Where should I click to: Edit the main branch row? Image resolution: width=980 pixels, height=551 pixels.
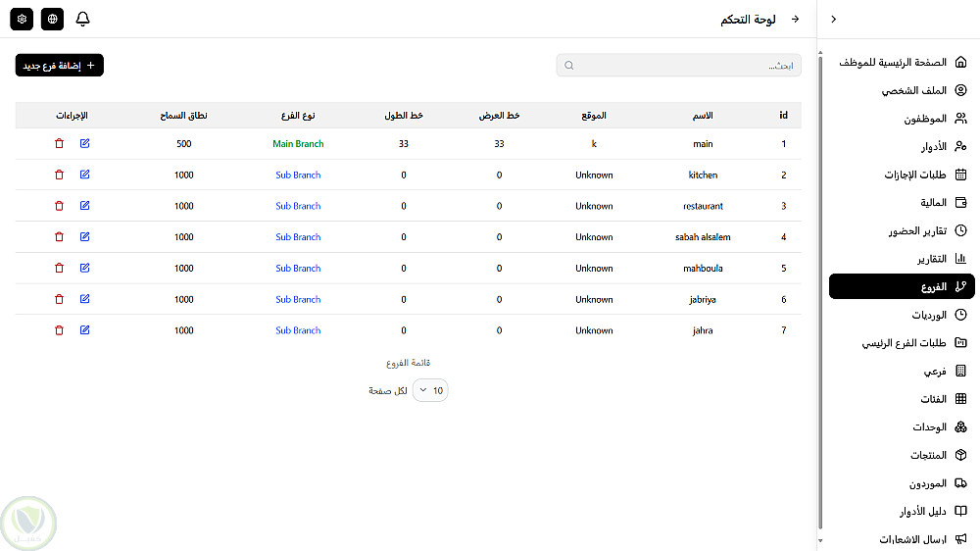85,143
